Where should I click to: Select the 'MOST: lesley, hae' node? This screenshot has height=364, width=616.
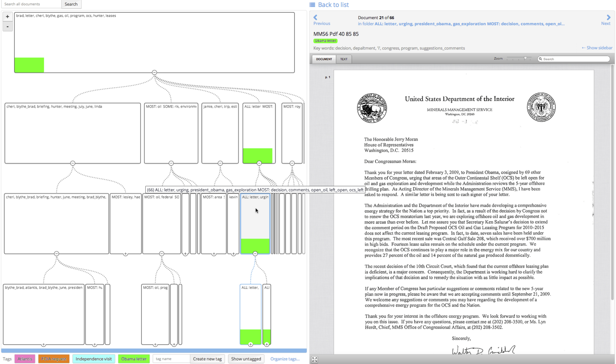pos(126,224)
